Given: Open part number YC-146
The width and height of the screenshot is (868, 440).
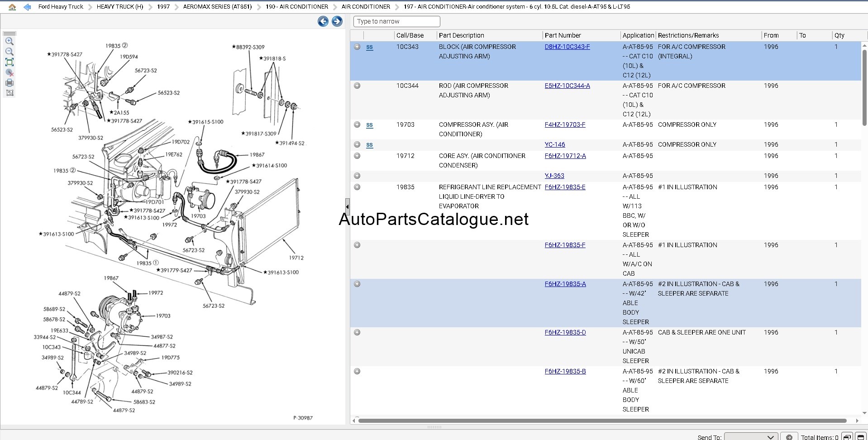Looking at the screenshot, I should [555, 144].
